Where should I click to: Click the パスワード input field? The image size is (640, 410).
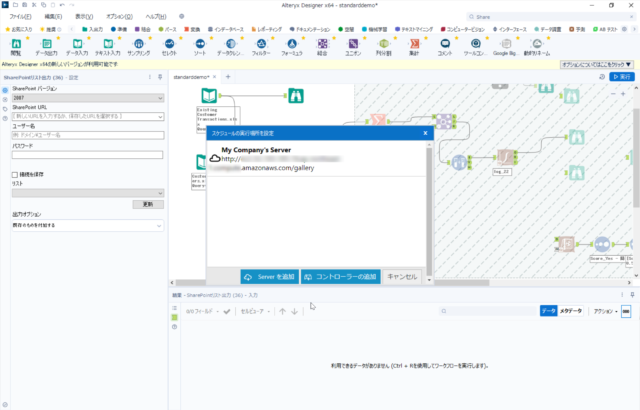point(88,155)
